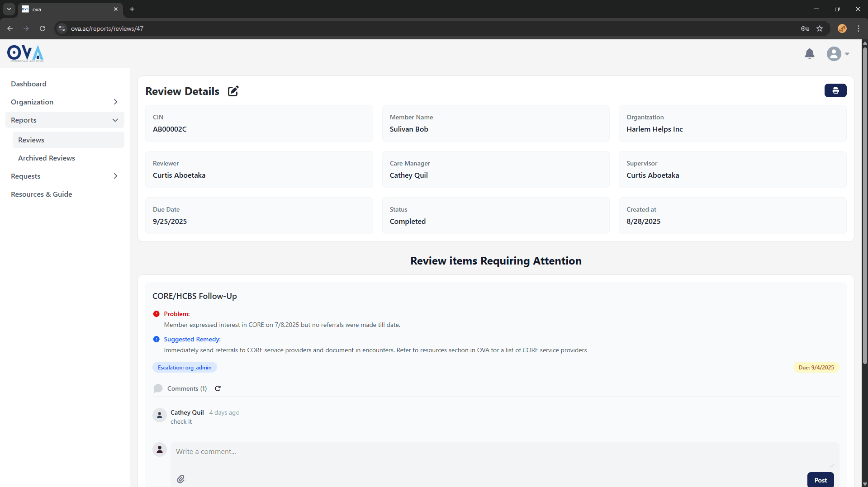The width and height of the screenshot is (868, 487).
Task: Click the OVA logo
Action: 25,53
